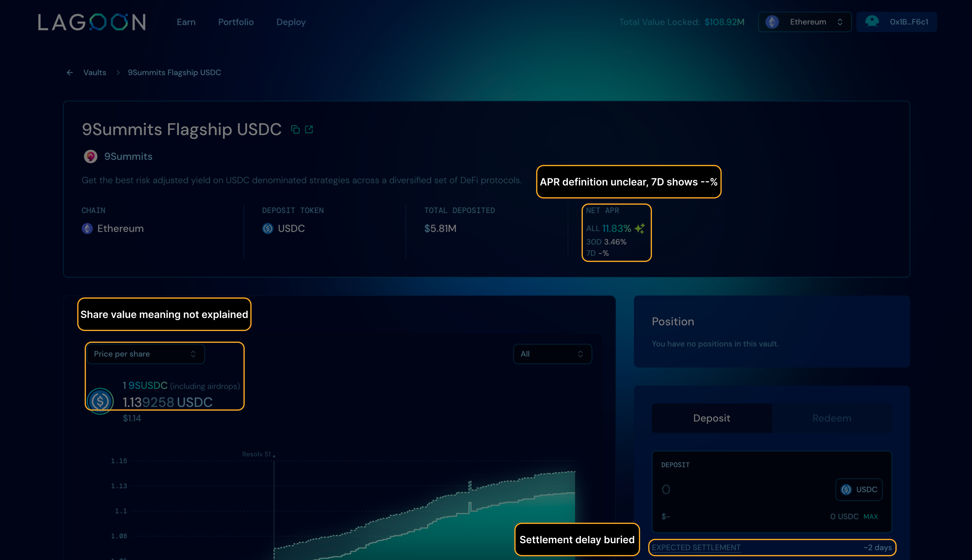The width and height of the screenshot is (972, 560).
Task: Open the Price per share metric dropdown
Action: tap(145, 354)
